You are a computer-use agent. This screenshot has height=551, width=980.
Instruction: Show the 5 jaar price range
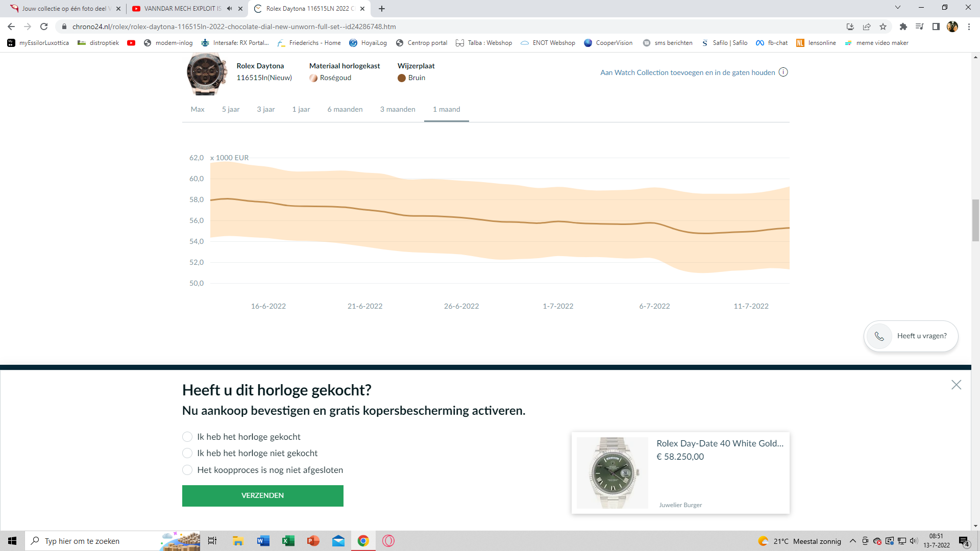point(231,109)
